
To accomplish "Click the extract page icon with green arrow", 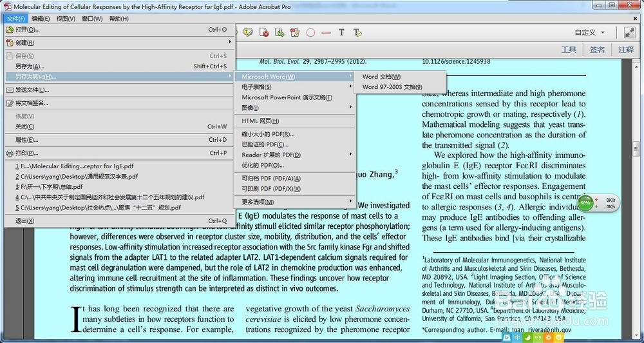I will (x=279, y=32).
